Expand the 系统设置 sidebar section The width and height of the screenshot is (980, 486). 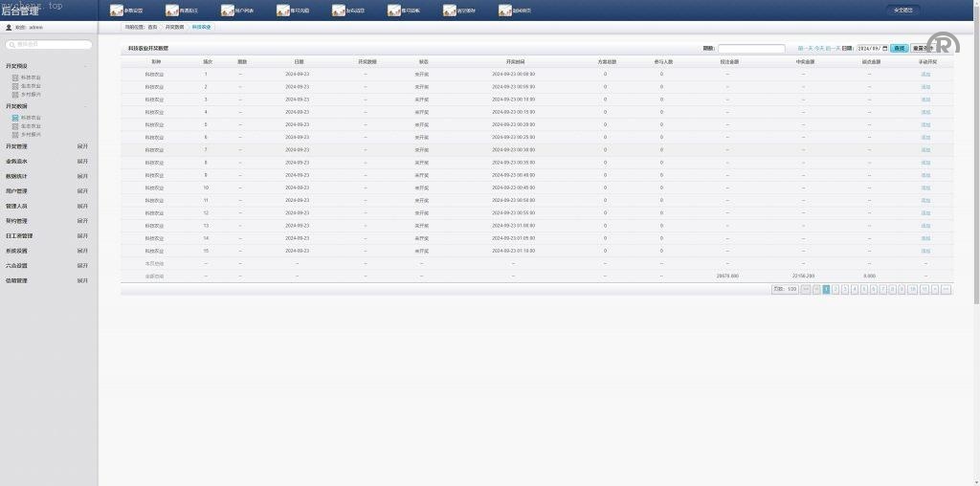(82, 251)
